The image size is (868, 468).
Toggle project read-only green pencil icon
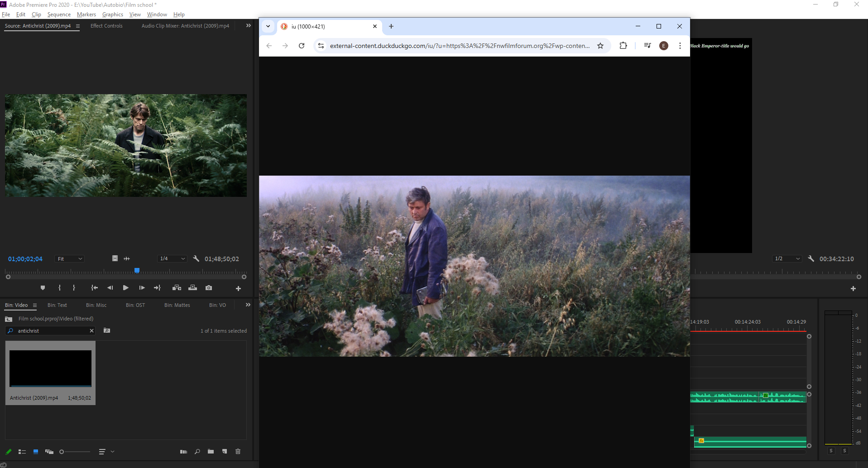[9, 452]
